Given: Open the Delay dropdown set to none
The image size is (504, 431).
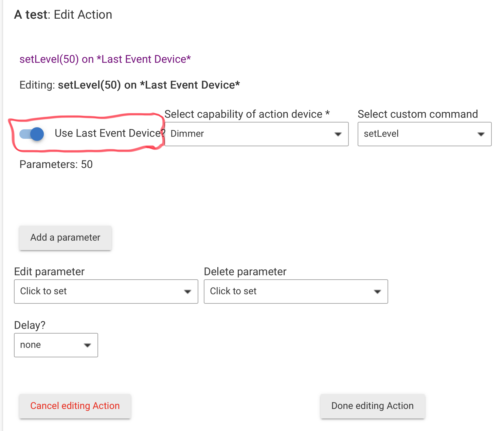Looking at the screenshot, I should click(x=51, y=345).
